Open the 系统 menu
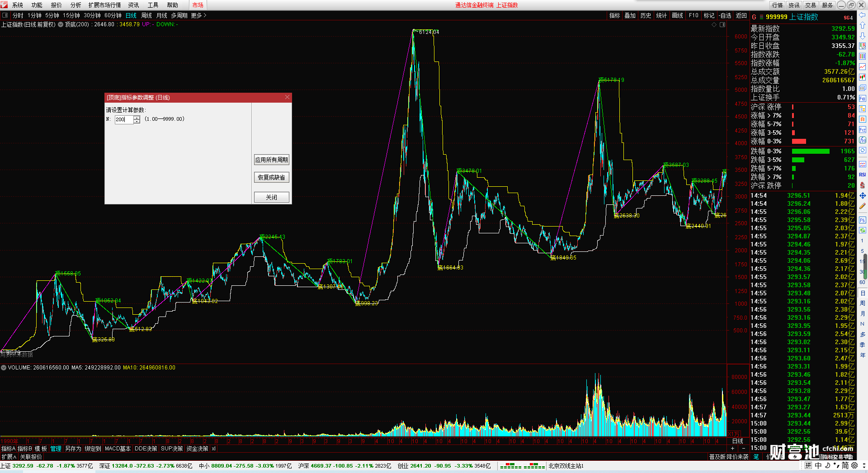The image size is (868, 473). pyautogui.click(x=18, y=5)
